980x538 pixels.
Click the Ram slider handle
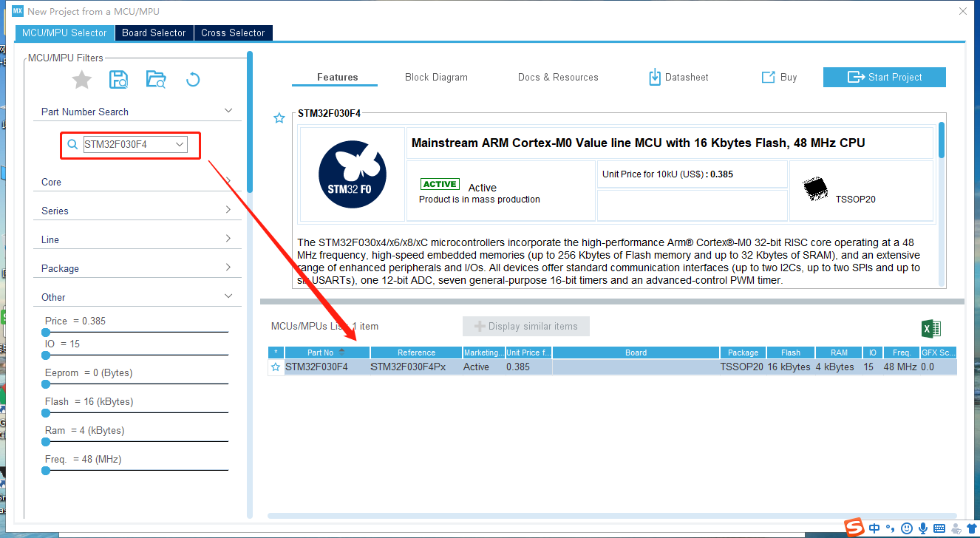coord(46,442)
